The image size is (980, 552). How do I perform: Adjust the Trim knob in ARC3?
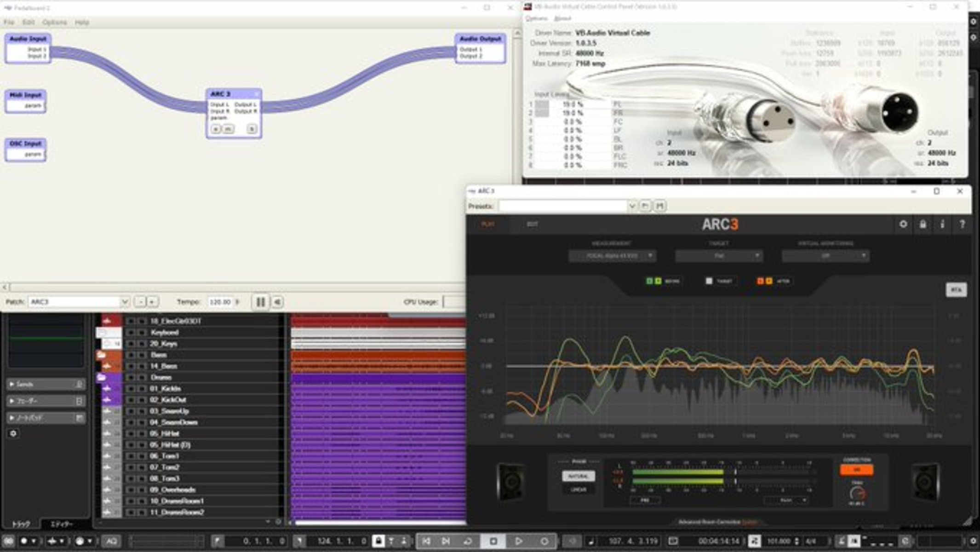pyautogui.click(x=856, y=494)
